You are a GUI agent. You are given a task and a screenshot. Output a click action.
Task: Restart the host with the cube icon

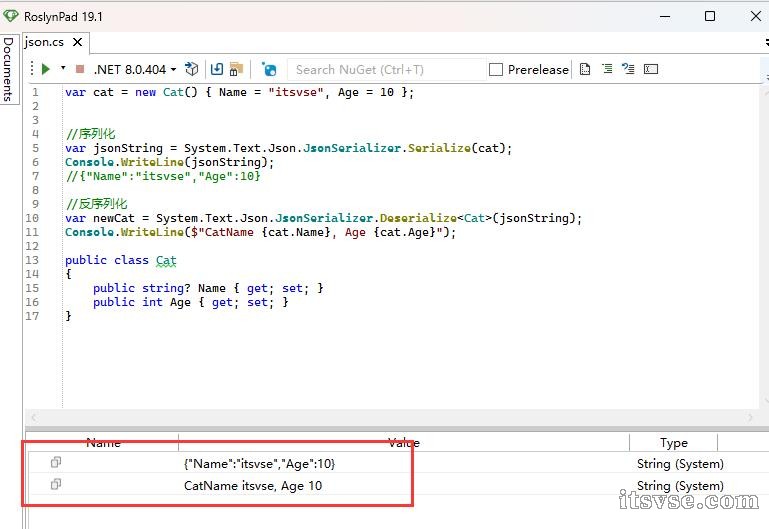click(x=192, y=69)
